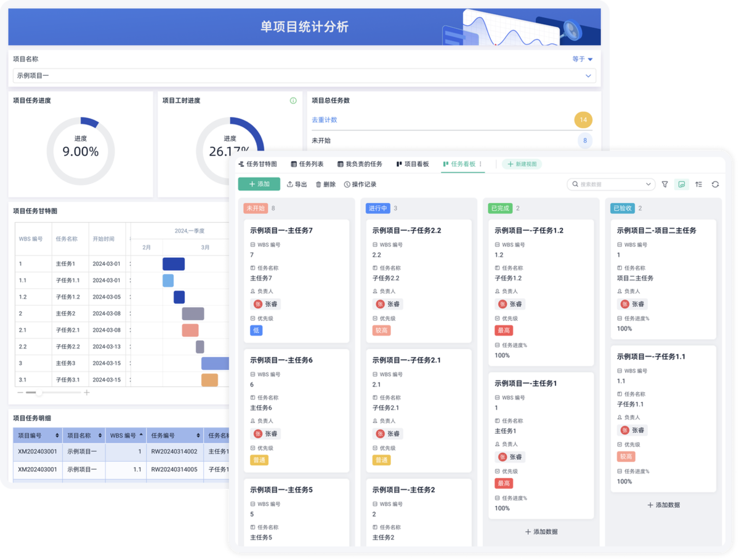This screenshot has width=739, height=560.
Task: Click 添加数据 under the 已验收 column
Action: coord(664,505)
